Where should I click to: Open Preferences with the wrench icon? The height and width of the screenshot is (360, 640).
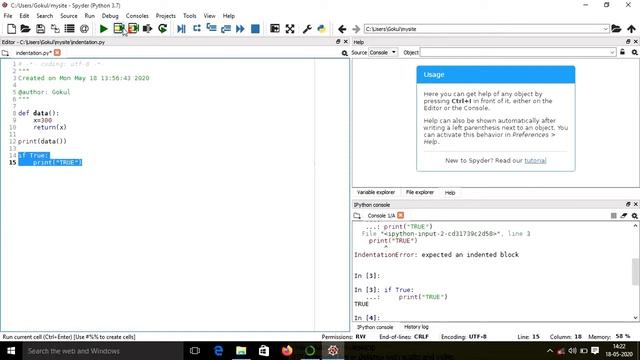click(x=307, y=29)
